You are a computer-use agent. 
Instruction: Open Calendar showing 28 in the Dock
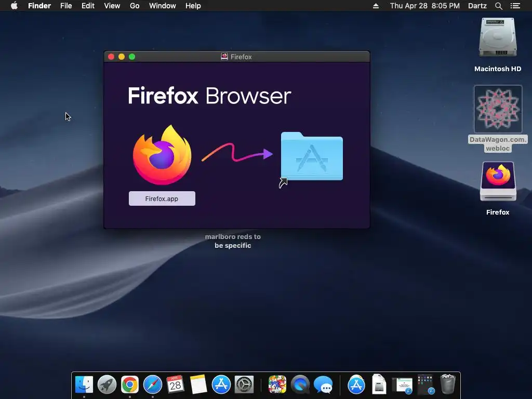tap(176, 384)
